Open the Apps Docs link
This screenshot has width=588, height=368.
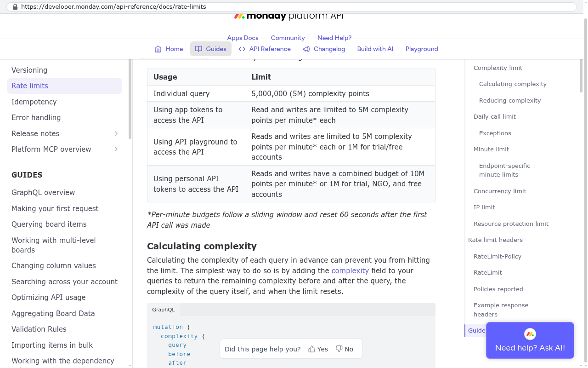coord(243,38)
